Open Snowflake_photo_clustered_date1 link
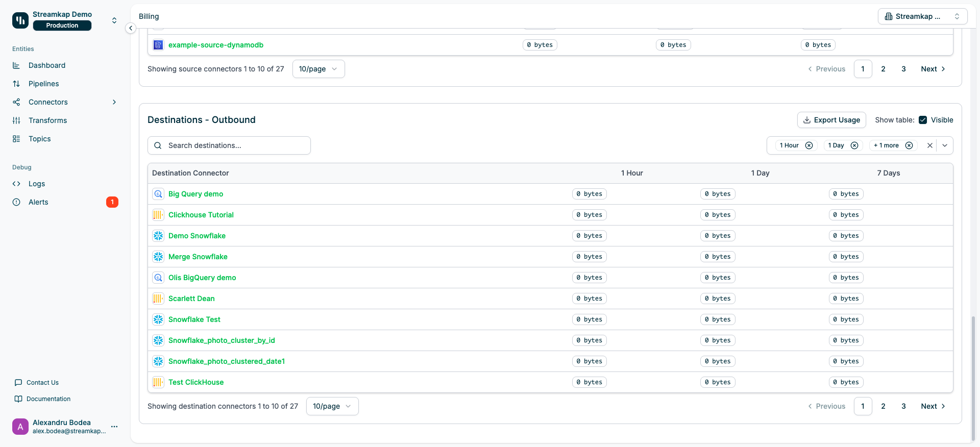This screenshot has width=980, height=447. coord(227,361)
